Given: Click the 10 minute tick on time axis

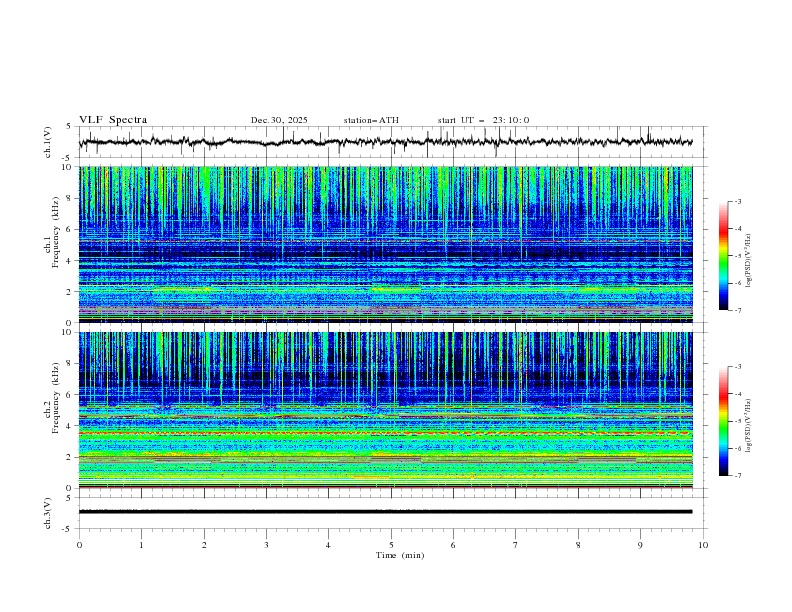Looking at the screenshot, I should coord(703,545).
